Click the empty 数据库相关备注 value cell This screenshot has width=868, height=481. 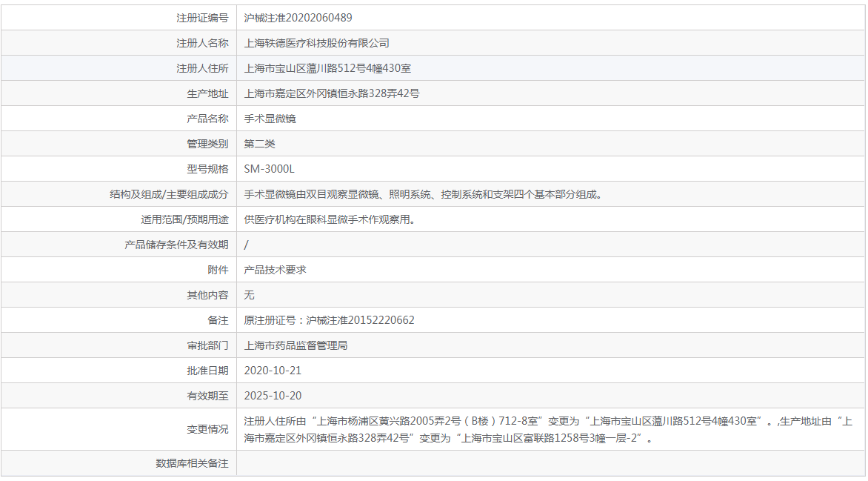[x=550, y=463]
